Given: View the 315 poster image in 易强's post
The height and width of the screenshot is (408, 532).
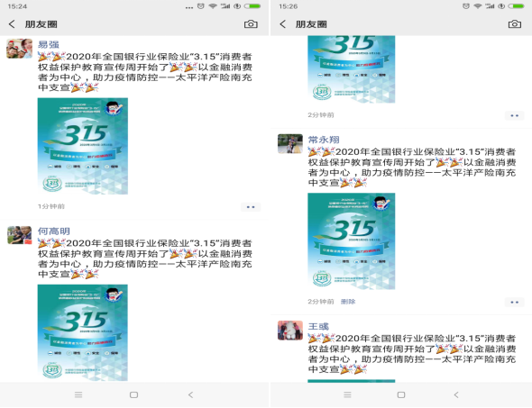Looking at the screenshot, I should click(83, 146).
